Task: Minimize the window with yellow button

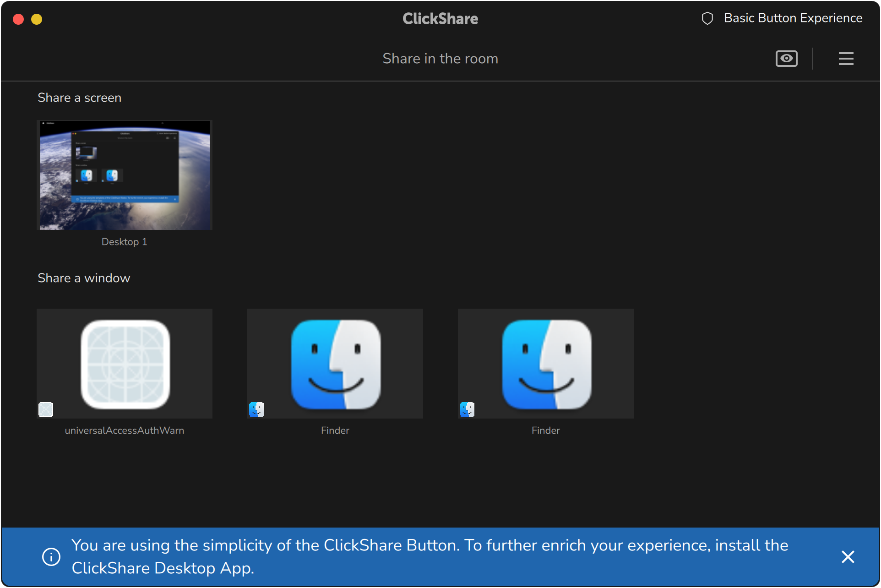Action: (37, 19)
